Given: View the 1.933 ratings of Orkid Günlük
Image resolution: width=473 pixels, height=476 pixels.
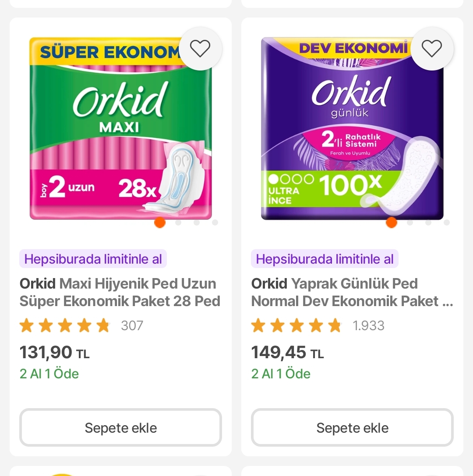Looking at the screenshot, I should click(x=369, y=326).
